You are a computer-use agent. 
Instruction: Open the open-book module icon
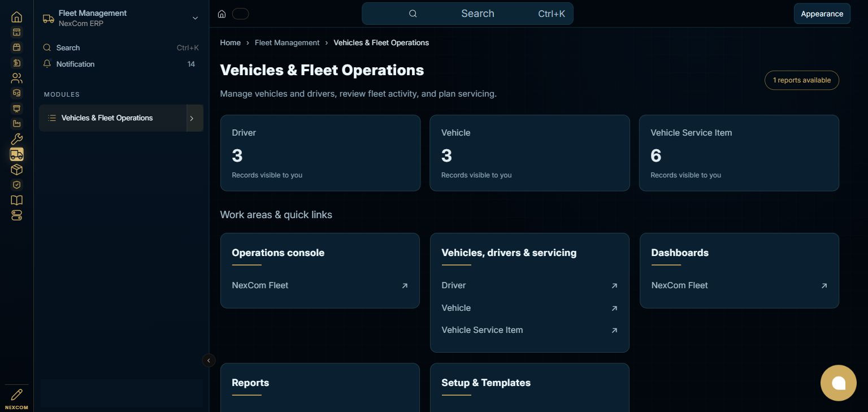[x=16, y=200]
